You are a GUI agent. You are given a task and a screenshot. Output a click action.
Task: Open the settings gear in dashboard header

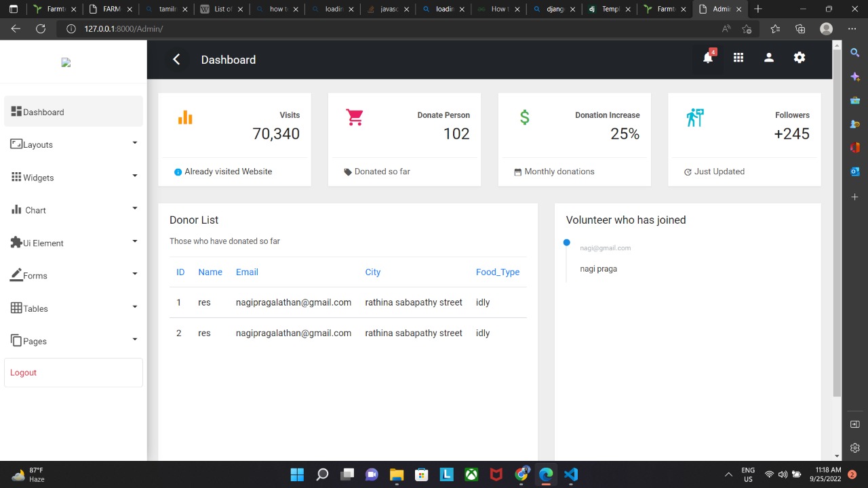800,58
